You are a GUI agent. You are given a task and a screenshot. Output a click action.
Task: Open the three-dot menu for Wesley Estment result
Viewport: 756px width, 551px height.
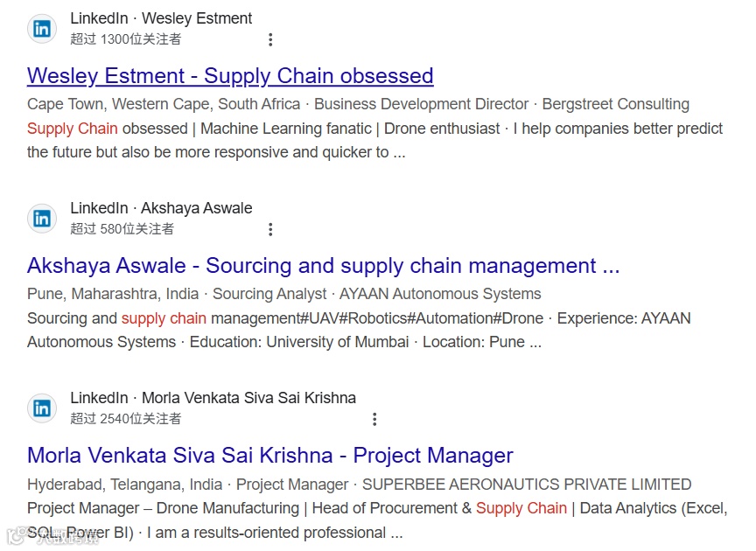pos(270,39)
